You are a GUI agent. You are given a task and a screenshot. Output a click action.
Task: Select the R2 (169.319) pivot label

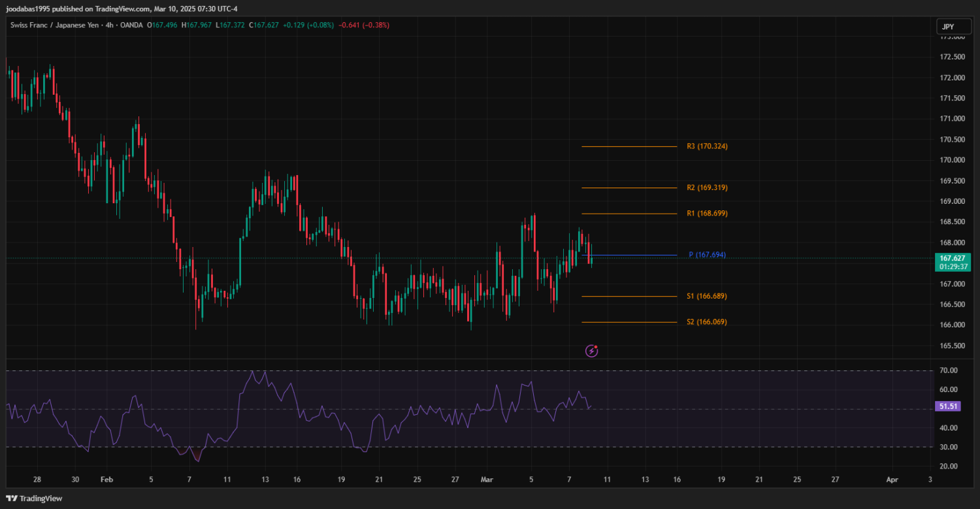tap(707, 188)
